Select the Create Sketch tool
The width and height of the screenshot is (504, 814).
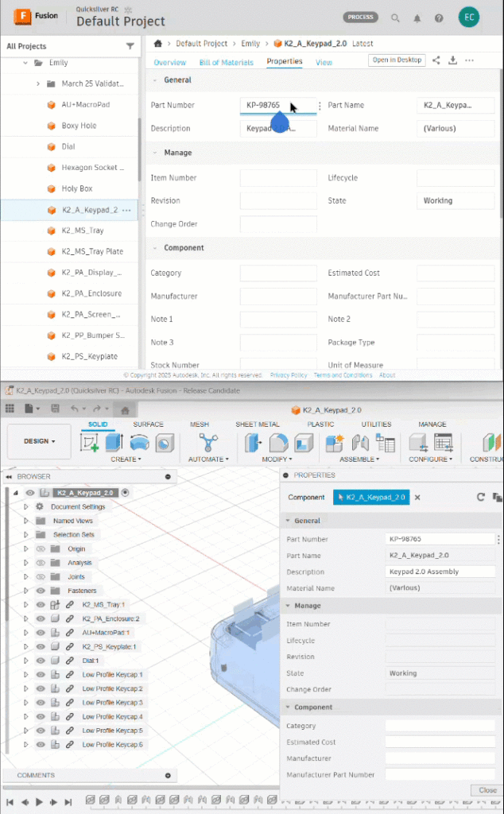pos(89,443)
